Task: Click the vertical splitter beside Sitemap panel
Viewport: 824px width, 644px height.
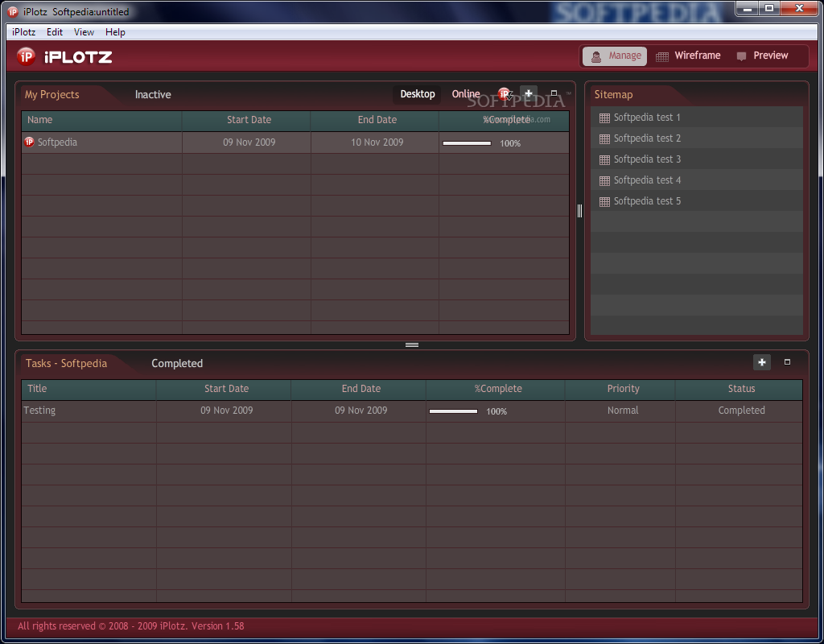Action: pos(579,211)
